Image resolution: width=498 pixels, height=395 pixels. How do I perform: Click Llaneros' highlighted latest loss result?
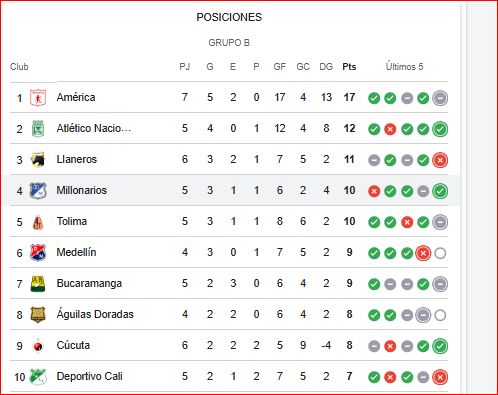[440, 160]
